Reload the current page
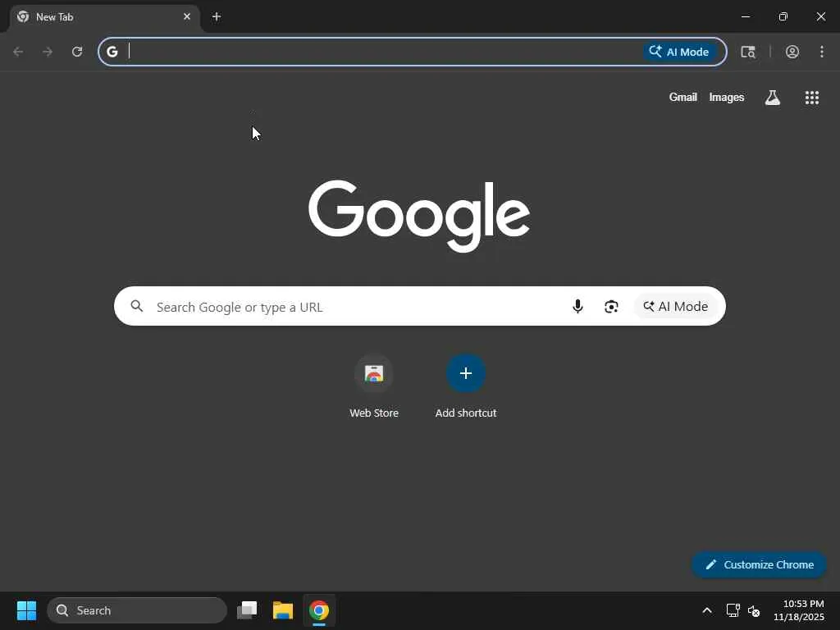This screenshot has height=630, width=840. 77,52
